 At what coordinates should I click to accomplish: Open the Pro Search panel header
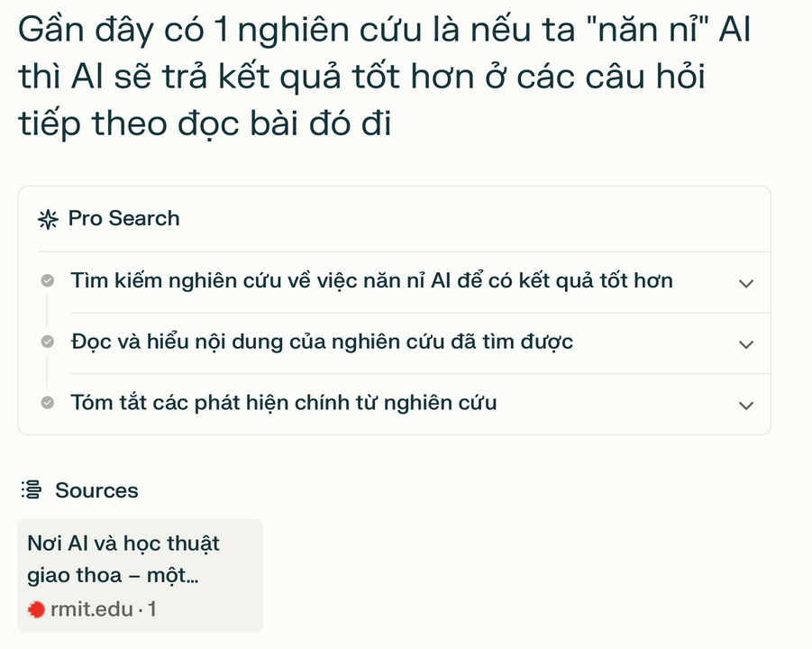pyautogui.click(x=124, y=218)
